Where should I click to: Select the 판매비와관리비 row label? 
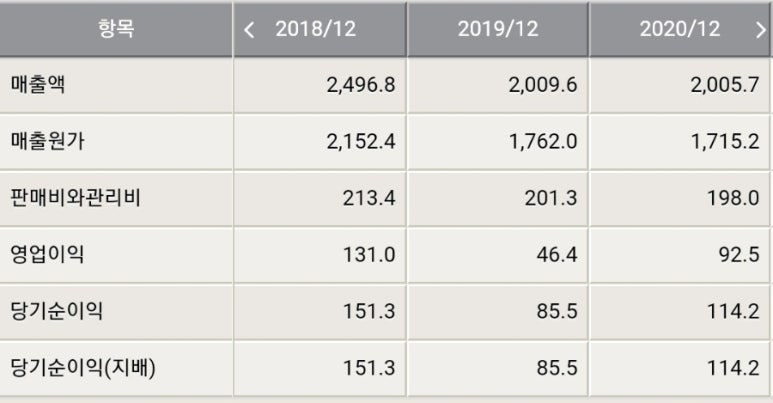pyautogui.click(x=75, y=198)
